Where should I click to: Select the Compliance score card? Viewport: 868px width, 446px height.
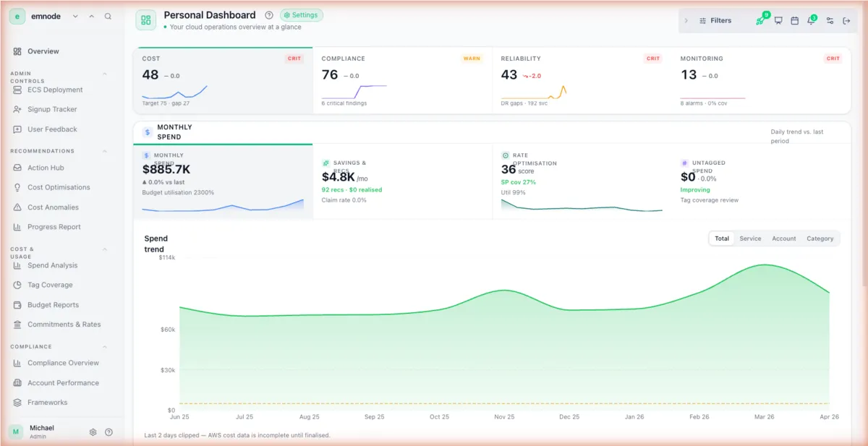pyautogui.click(x=402, y=80)
